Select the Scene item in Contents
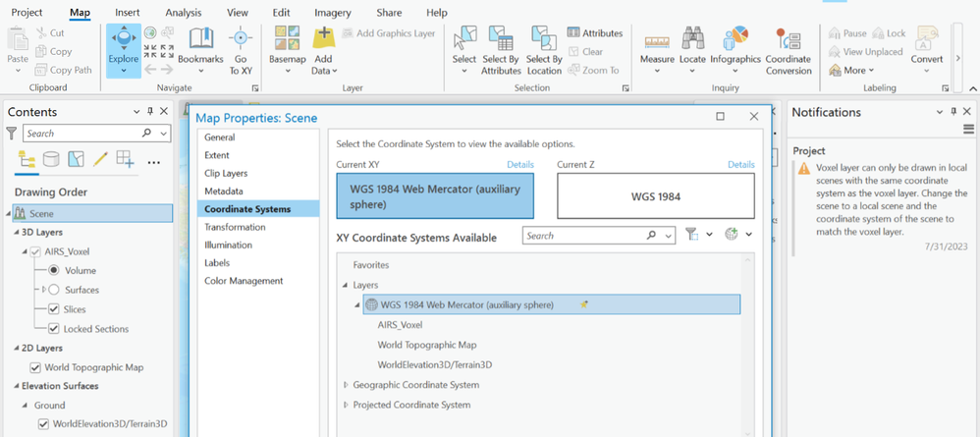This screenshot has width=980, height=437. click(92, 213)
